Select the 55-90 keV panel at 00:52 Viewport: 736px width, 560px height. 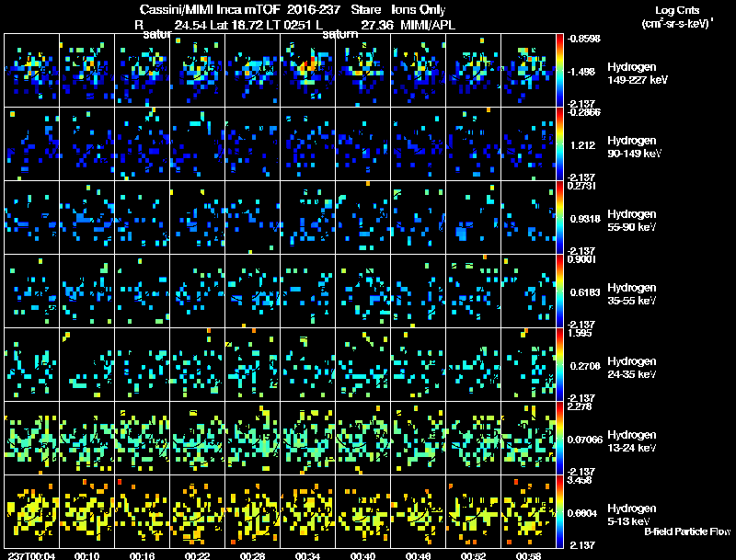tap(473, 217)
